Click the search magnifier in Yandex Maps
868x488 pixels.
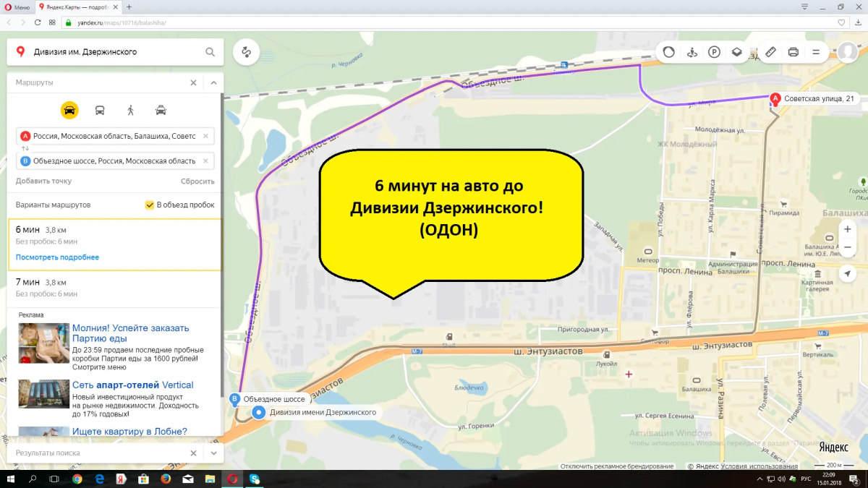point(210,52)
